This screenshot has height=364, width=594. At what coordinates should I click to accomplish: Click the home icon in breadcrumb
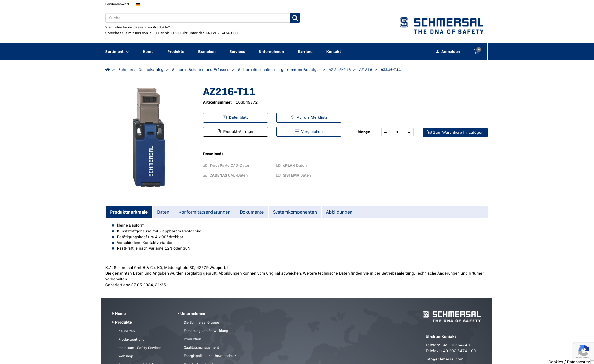pos(108,70)
